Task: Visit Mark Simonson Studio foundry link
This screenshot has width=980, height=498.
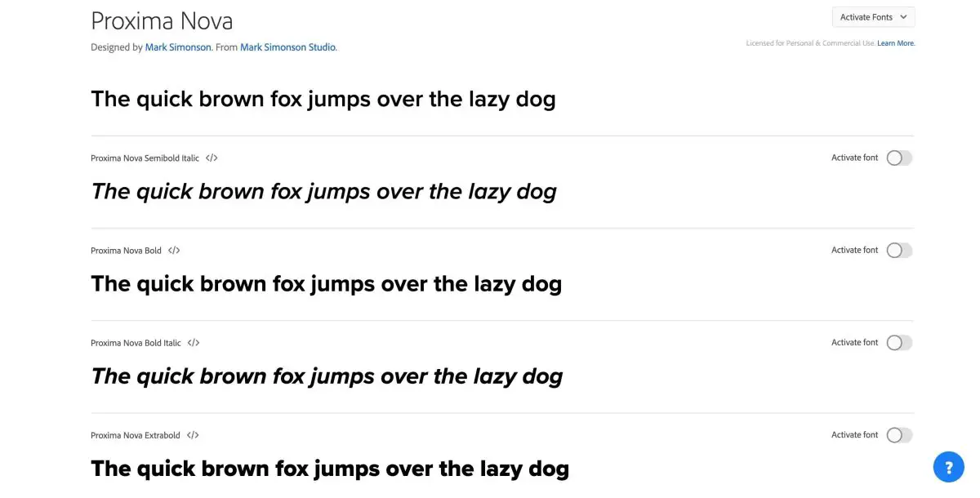Action: tap(287, 47)
